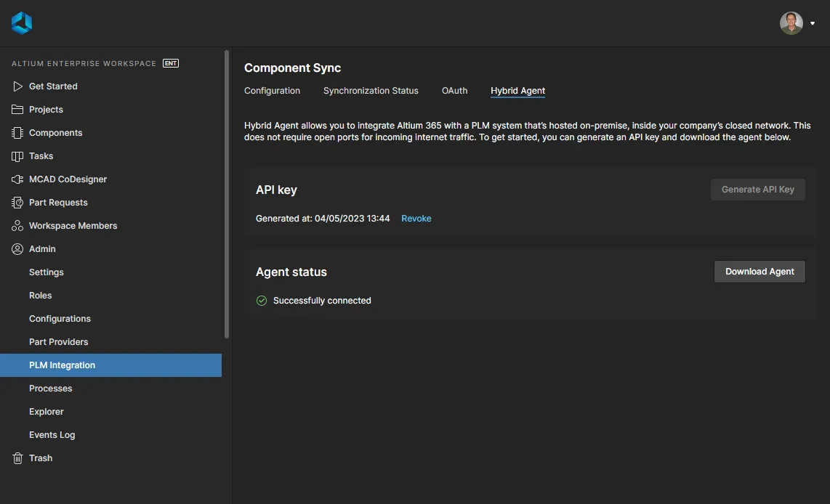830x504 pixels.
Task: Open the user avatar profile picture
Action: [791, 23]
